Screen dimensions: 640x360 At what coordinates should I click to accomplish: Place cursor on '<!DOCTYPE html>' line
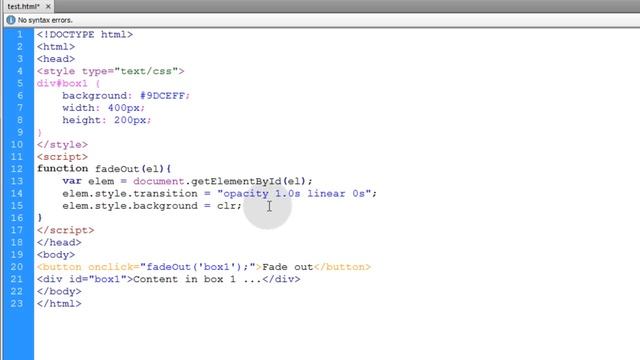click(85, 35)
